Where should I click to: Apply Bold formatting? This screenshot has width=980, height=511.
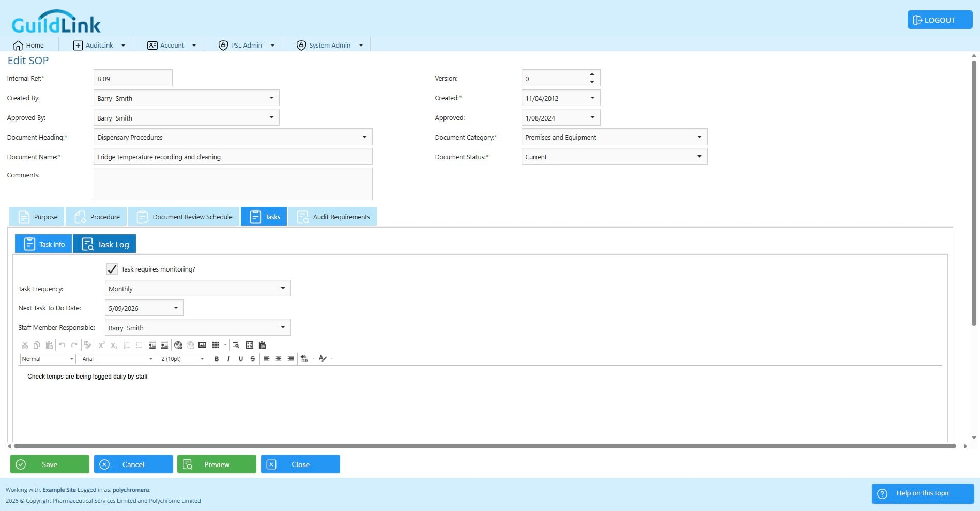click(217, 358)
